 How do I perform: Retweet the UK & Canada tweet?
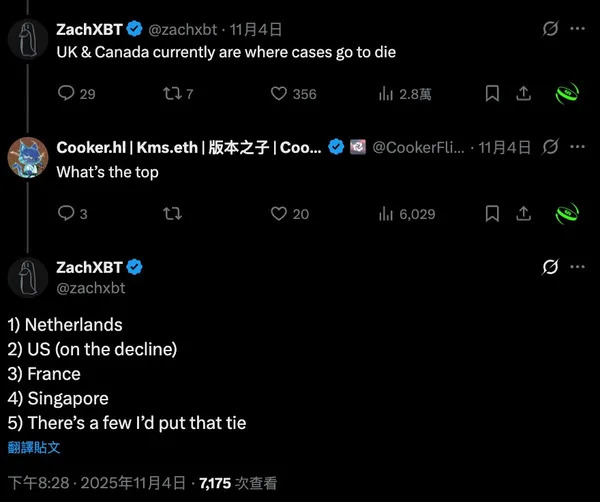[173, 94]
